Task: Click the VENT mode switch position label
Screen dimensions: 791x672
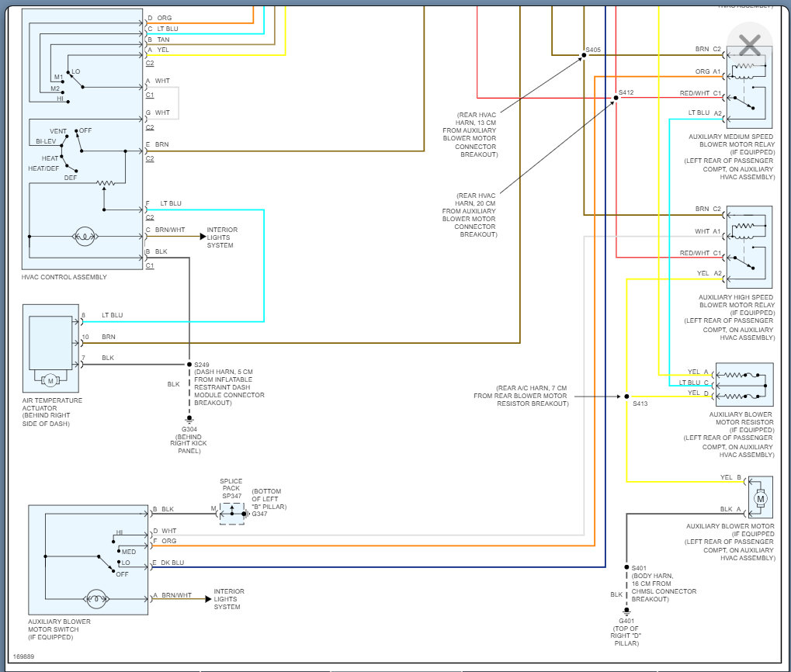Action: click(58, 131)
